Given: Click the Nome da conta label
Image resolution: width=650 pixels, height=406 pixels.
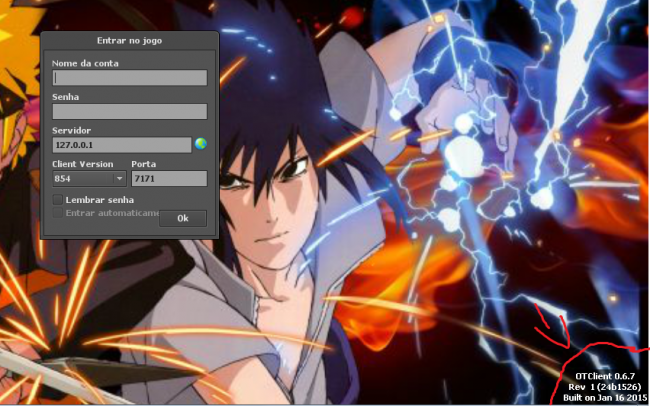Looking at the screenshot, I should tap(85, 64).
